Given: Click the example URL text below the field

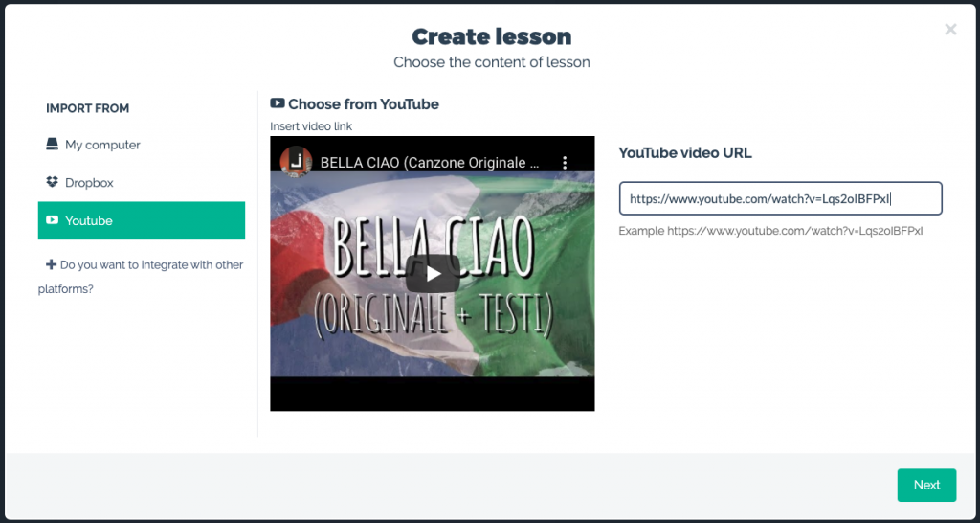Looking at the screenshot, I should click(x=770, y=231).
